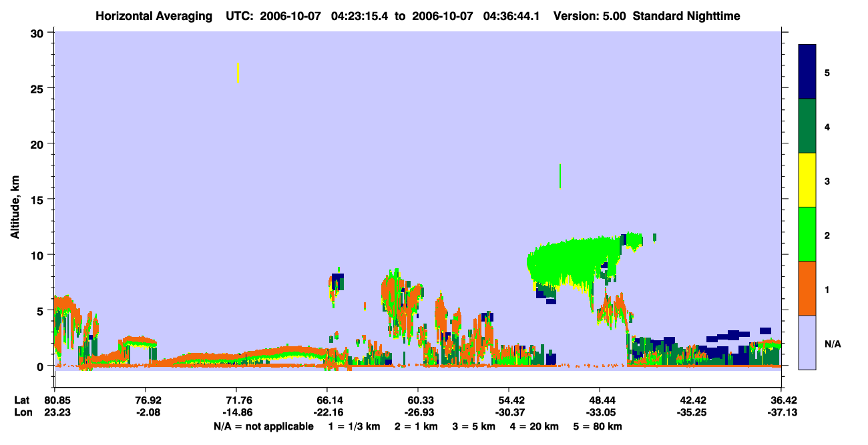Image resolution: width=868 pixels, height=445 pixels.
Task: Click longitude value -14.86
Action: tap(236, 413)
